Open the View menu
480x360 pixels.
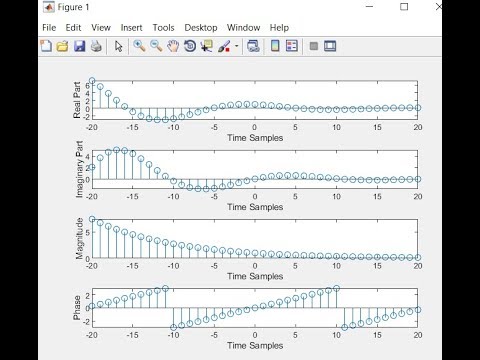click(101, 28)
